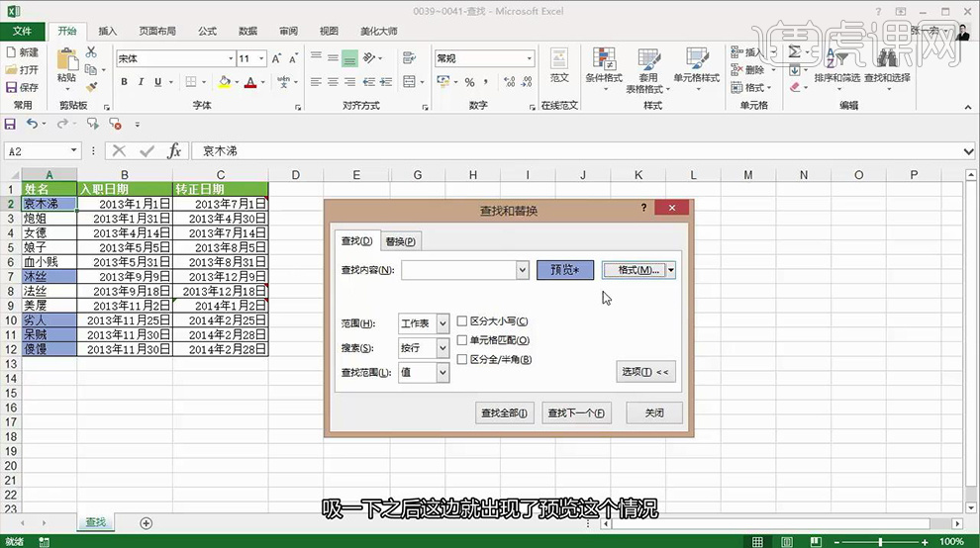Screen dimensions: 980x548
Task: Click the vertical scrollbar down arrow
Action: [970, 508]
